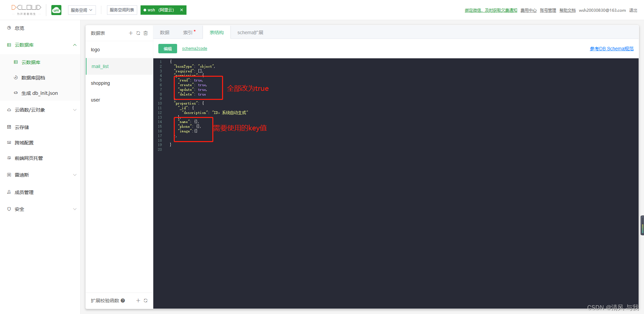The width and height of the screenshot is (644, 314).
Task: Click inside the schema code editor
Action: pyautogui.click(x=396, y=183)
